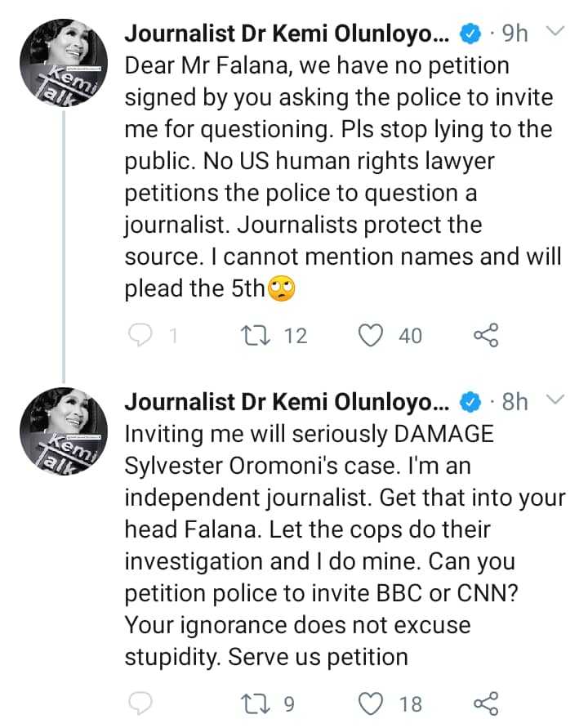Open the 9h timestamp of the first tweet
The width and height of the screenshot is (588, 728).
click(x=514, y=34)
